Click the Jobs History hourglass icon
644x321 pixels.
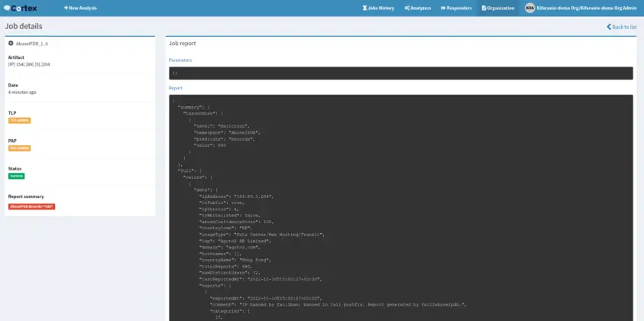tap(364, 8)
